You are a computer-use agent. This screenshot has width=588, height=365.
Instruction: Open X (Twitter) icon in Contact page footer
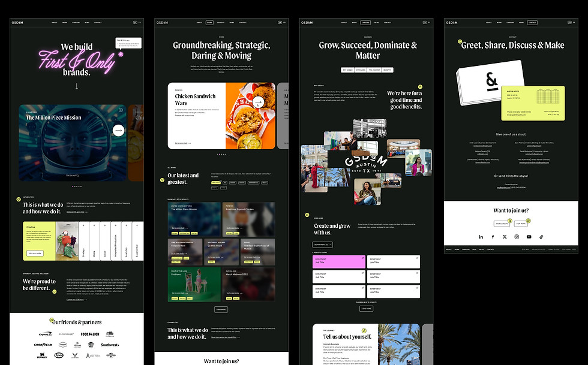pos(505,237)
